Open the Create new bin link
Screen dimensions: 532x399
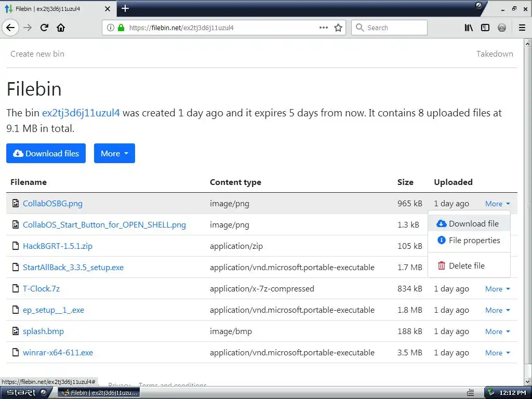point(37,54)
